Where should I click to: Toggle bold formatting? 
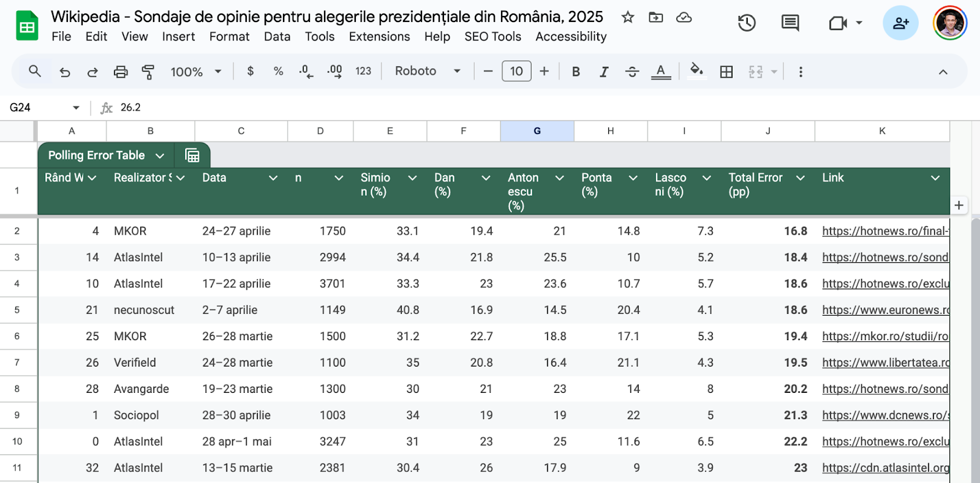(x=576, y=72)
